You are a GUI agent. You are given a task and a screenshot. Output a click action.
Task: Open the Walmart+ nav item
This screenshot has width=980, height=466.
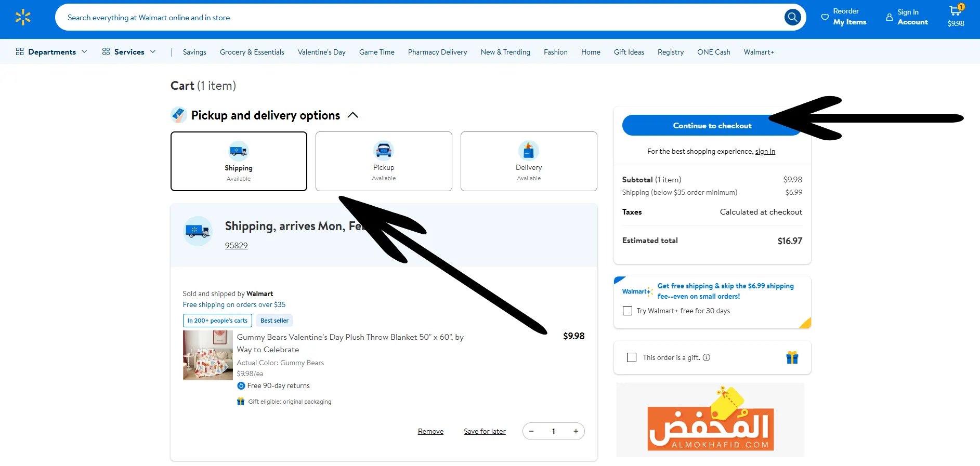pos(759,52)
